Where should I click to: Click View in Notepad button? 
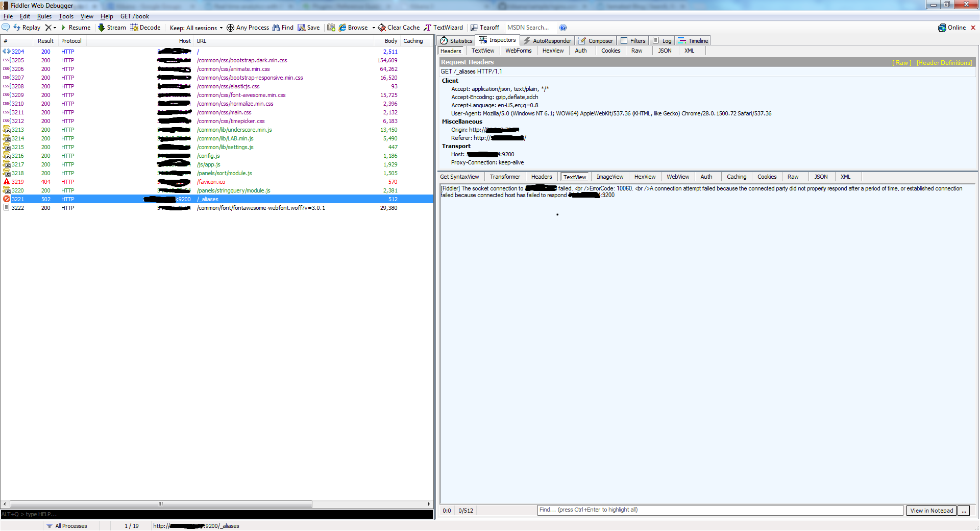932,511
